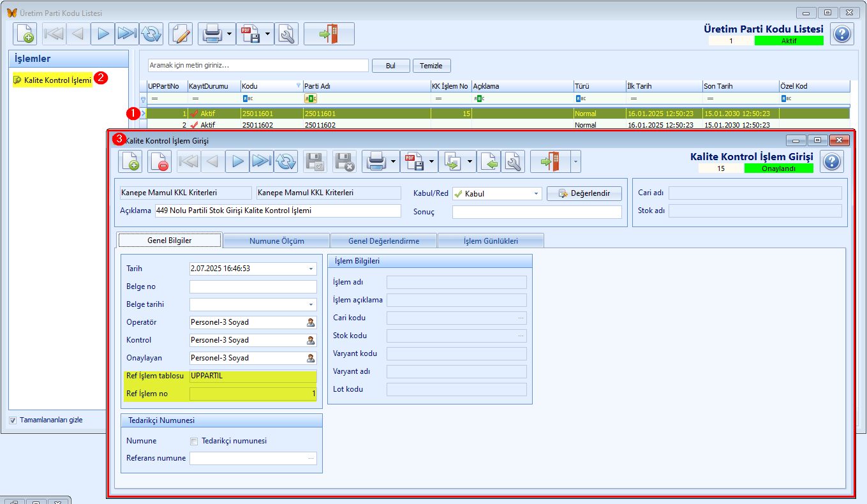
Task: Click Belge no input field
Action: click(x=253, y=286)
